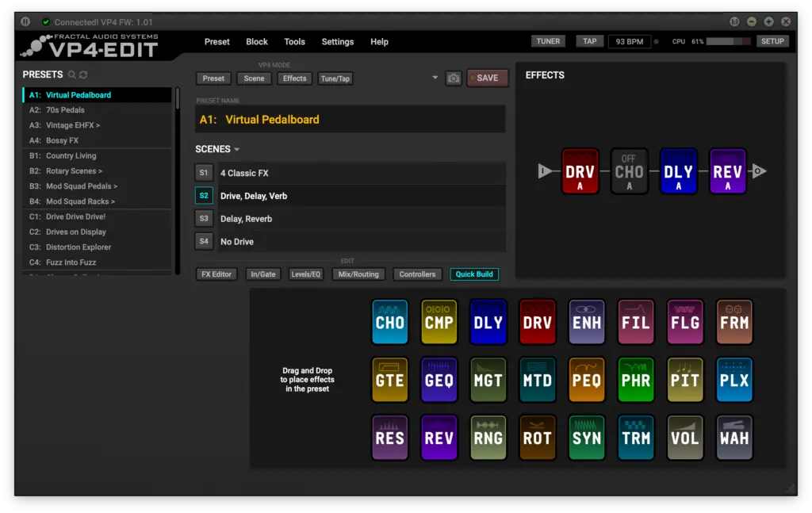Click the Synth (SYN) effect block
This screenshot has width=812, height=513.
(x=587, y=438)
